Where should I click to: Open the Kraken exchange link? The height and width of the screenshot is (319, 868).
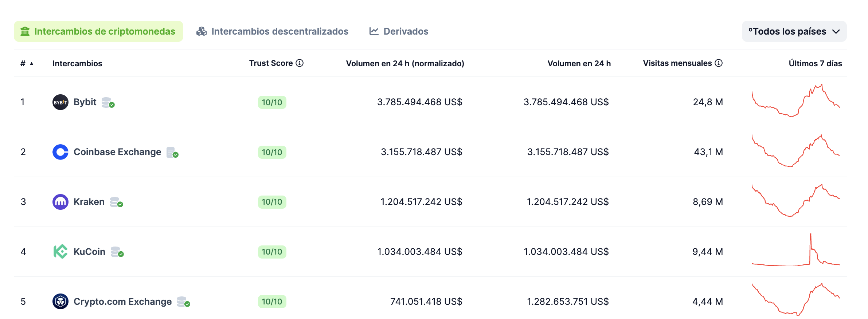pyautogui.click(x=89, y=202)
